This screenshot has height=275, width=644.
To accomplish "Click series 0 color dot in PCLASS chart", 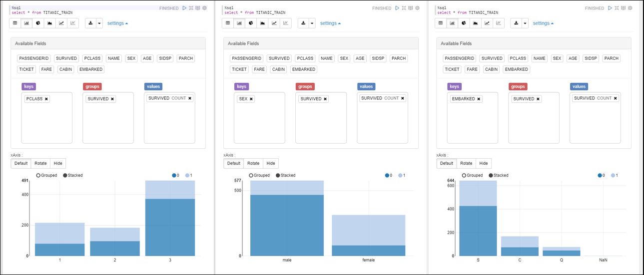I will click(174, 175).
